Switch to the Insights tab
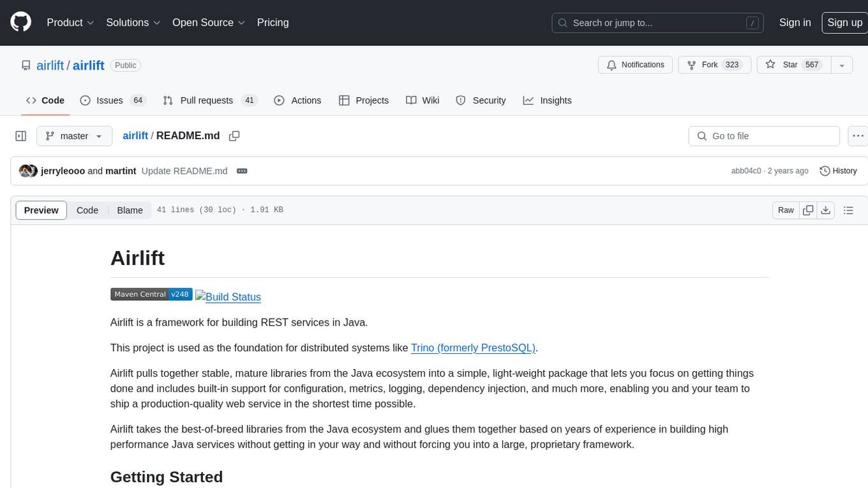The height and width of the screenshot is (488, 868). 547,100
